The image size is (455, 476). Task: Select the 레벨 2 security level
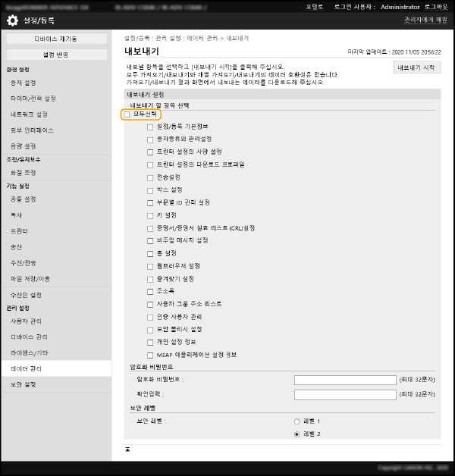pyautogui.click(x=297, y=434)
